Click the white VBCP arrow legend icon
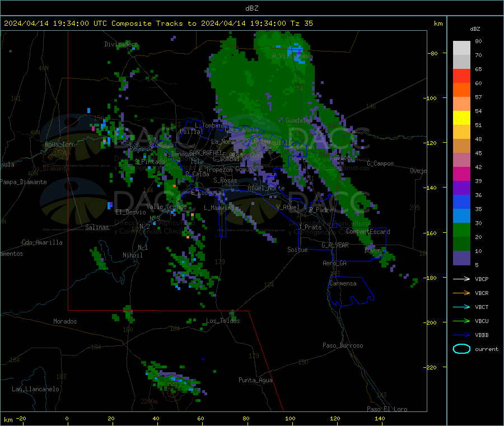The width and height of the screenshot is (504, 426). 461,279
